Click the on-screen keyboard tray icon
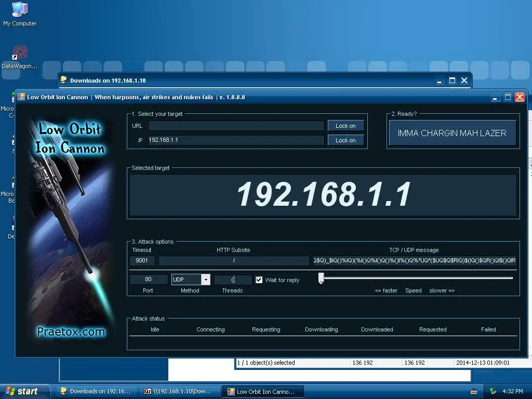 (x=474, y=392)
